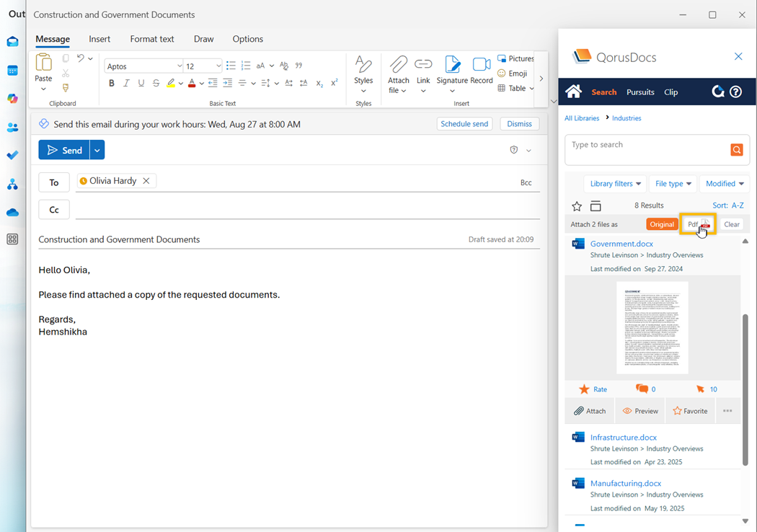757x532 pixels.
Task: Click the Government.docx page thumbnail
Action: point(652,327)
